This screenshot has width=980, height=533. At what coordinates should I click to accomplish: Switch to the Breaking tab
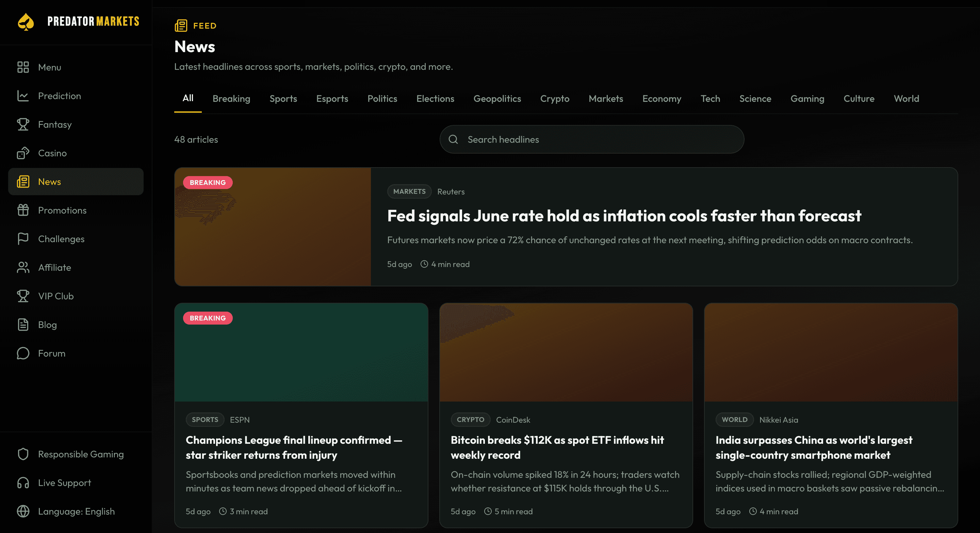pos(231,99)
